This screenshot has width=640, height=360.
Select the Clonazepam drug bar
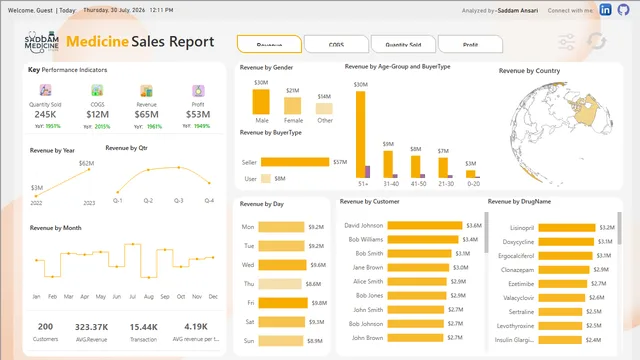point(564,270)
